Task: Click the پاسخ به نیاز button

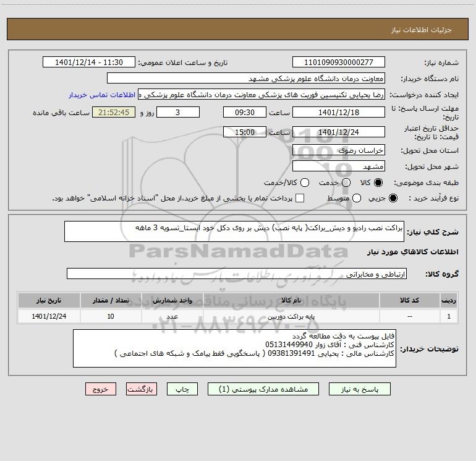Action: (x=360, y=389)
